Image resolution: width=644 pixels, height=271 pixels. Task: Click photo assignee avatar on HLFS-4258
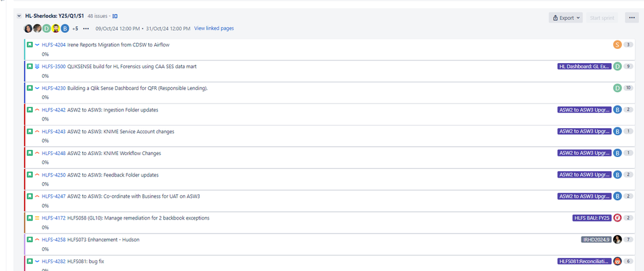tap(618, 239)
